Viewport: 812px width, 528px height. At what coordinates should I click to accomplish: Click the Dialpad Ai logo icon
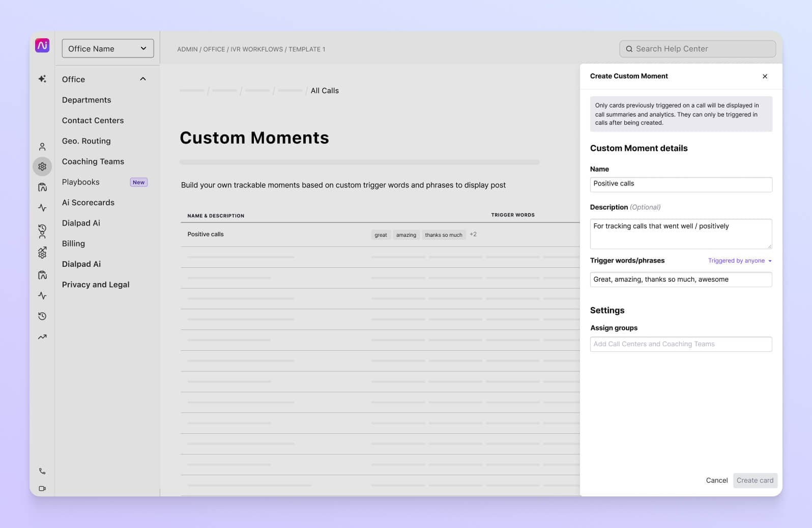click(42, 45)
